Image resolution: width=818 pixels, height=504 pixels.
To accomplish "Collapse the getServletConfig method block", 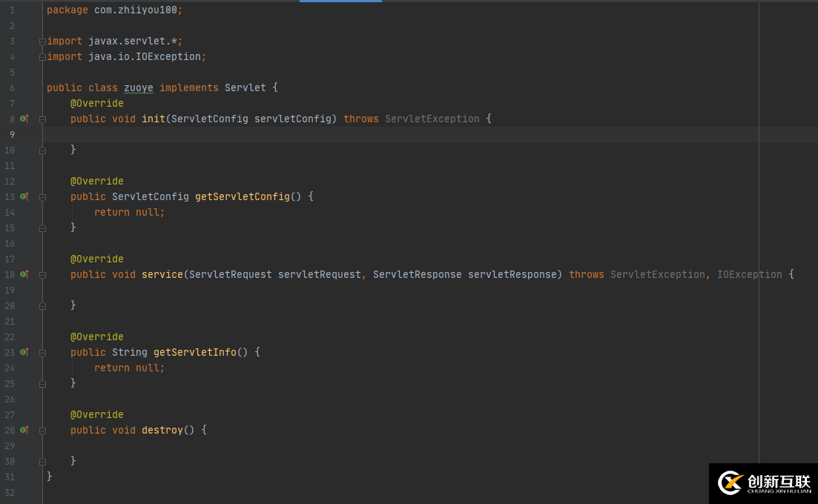I will pos(42,196).
